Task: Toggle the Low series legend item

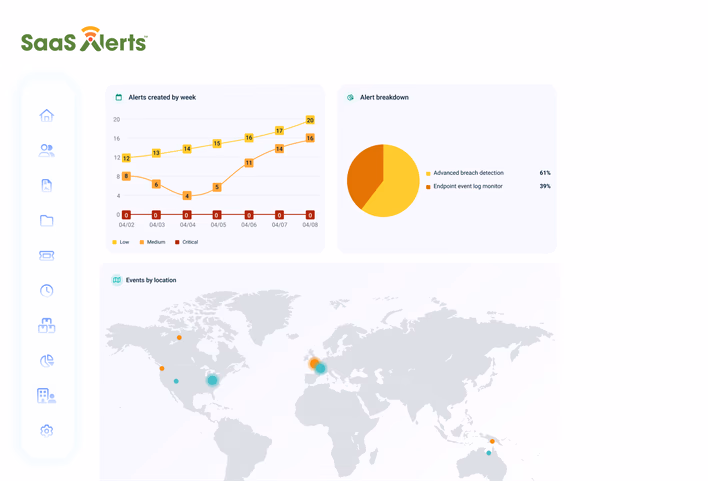Action: [121, 242]
